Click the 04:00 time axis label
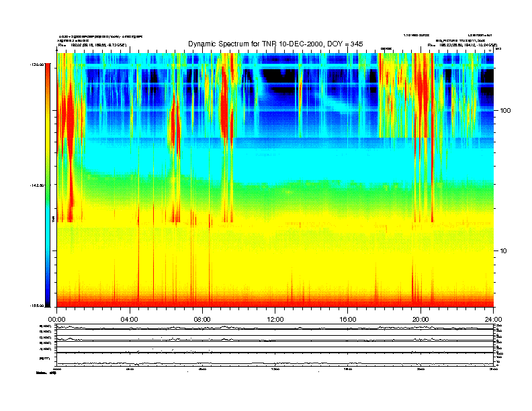Image resolution: width=532 pixels, height=411 pixels. pyautogui.click(x=130, y=320)
